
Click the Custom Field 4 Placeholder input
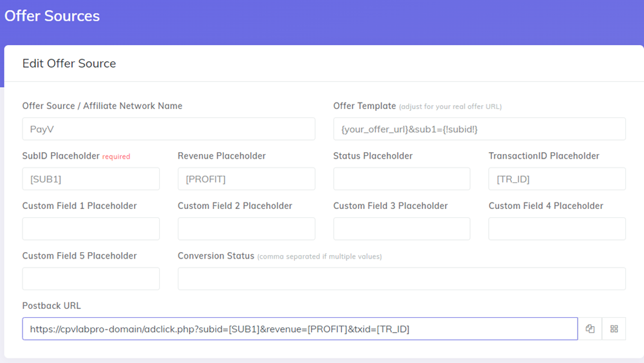557,229
